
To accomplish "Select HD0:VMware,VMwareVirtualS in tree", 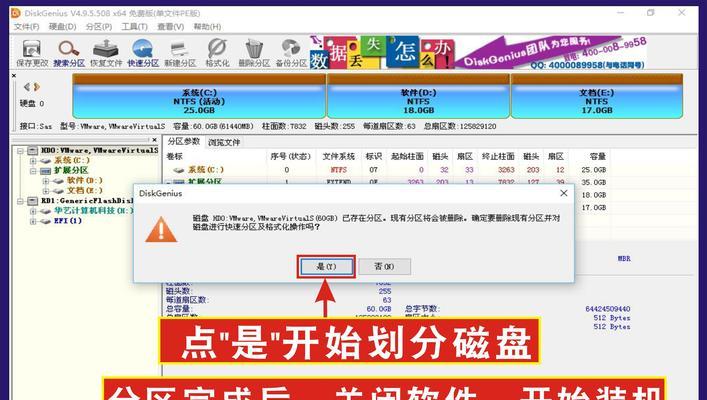I will [99, 150].
